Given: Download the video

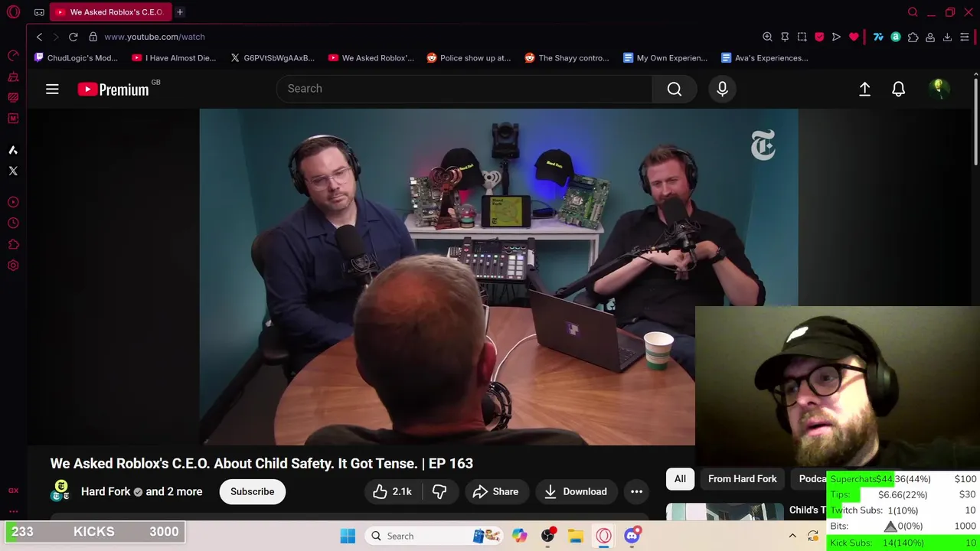Looking at the screenshot, I should point(576,492).
